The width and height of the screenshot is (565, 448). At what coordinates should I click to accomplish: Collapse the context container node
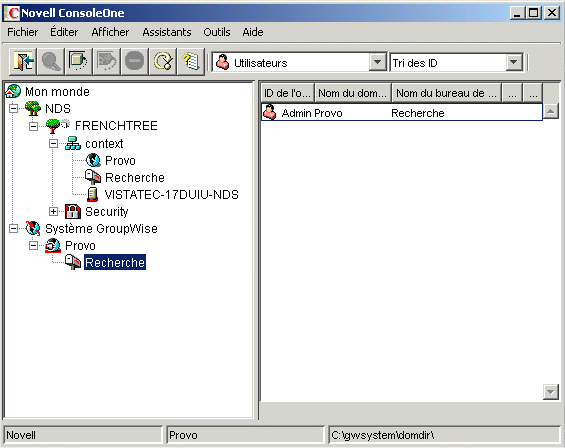[x=53, y=143]
